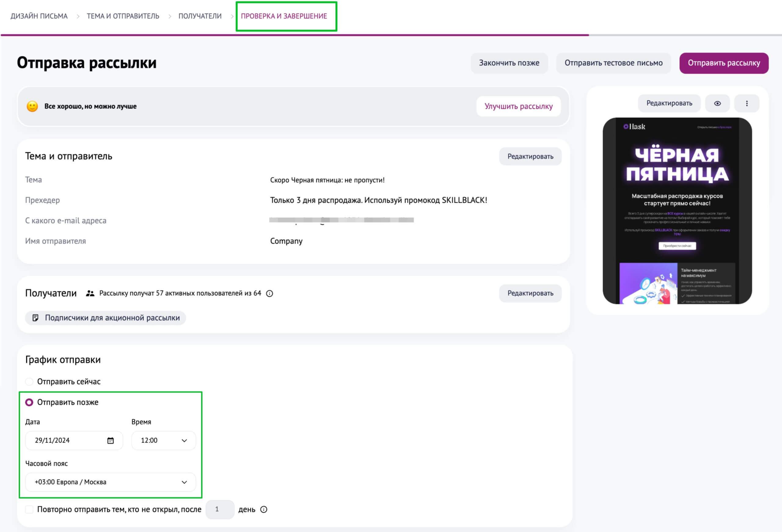Click 'Отправить тестовое письмо' button
The width and height of the screenshot is (782, 532).
tap(613, 63)
